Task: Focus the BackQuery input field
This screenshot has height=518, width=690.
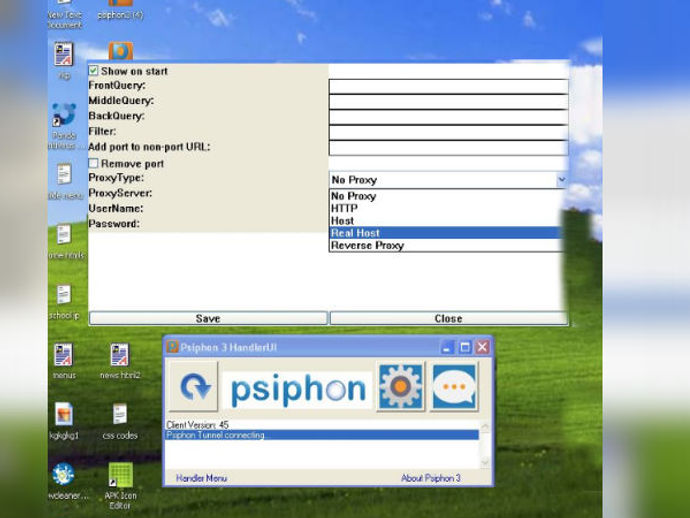Action: [x=448, y=118]
